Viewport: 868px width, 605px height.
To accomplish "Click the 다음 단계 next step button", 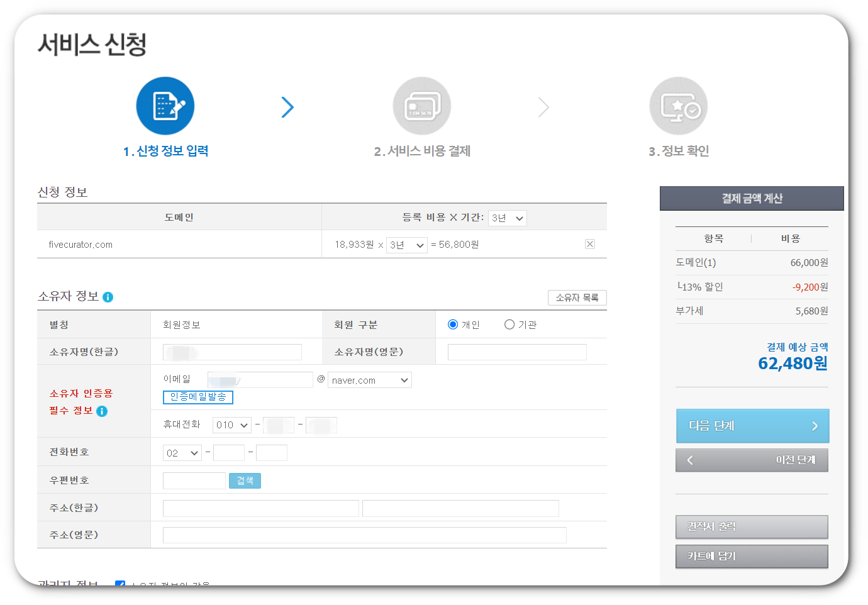I will [752, 426].
